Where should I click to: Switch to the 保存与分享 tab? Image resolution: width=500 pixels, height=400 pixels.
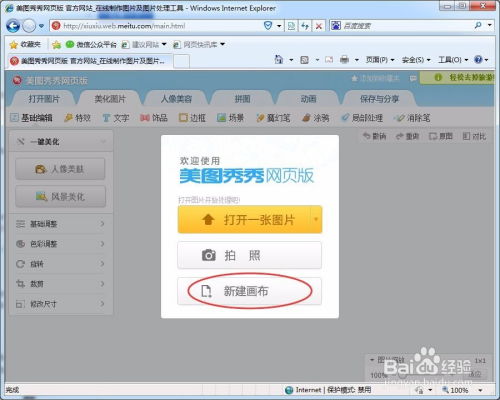(379, 99)
